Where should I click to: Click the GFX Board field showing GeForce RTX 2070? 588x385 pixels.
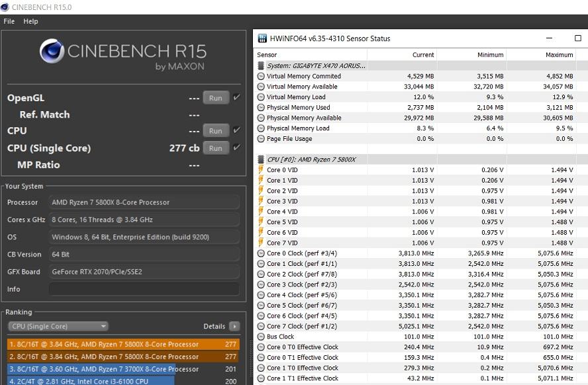tap(144, 271)
